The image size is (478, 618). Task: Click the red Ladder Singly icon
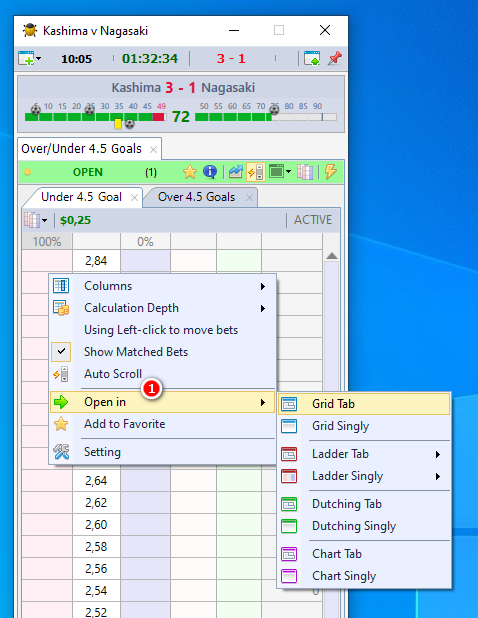[x=289, y=476]
